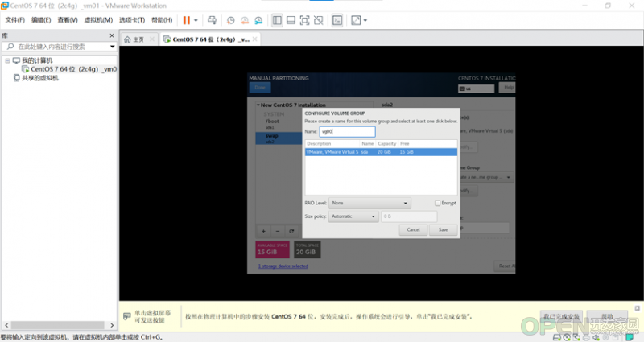Click the hard disk status bar icon
The image size is (644, 342).
pos(557,337)
